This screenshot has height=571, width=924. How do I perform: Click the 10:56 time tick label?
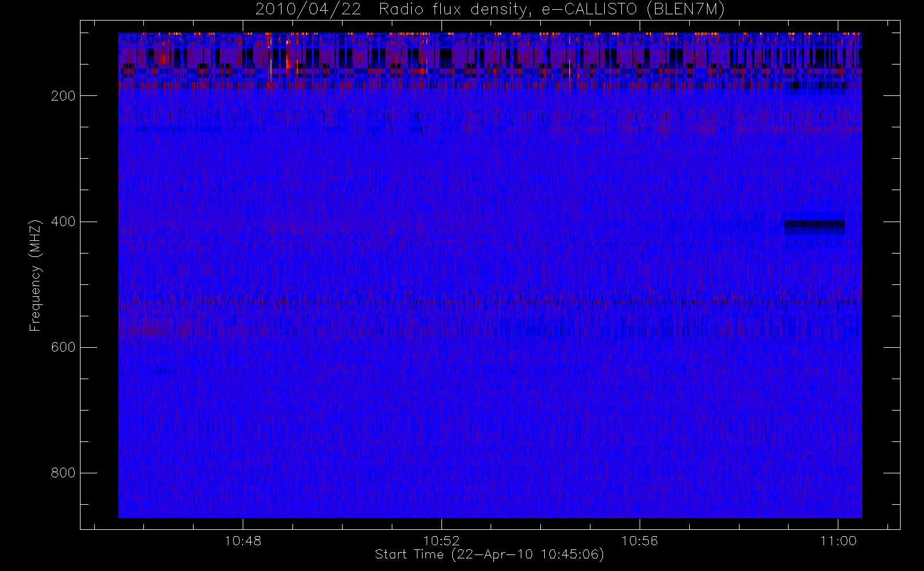pos(640,541)
